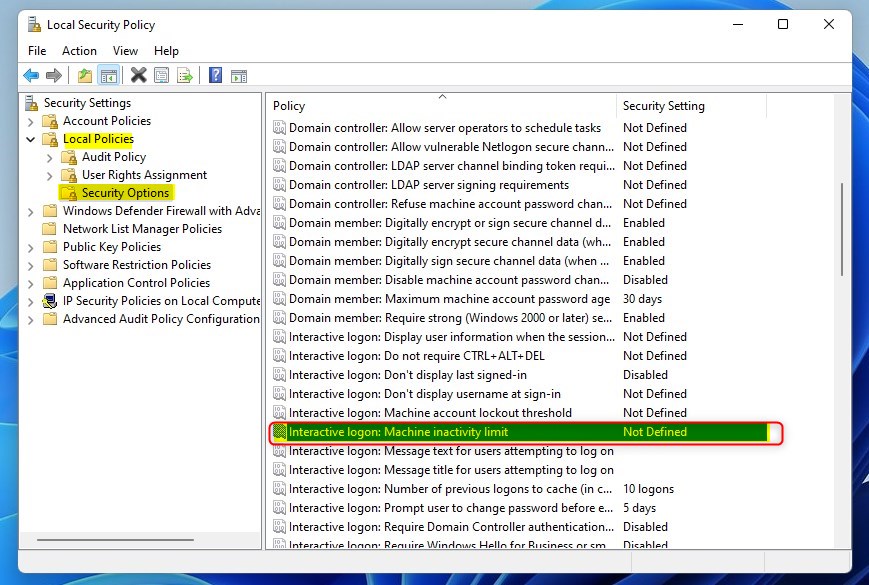Click the policy list vertical scrollbar
Image resolution: width=869 pixels, height=585 pixels.
(x=842, y=230)
